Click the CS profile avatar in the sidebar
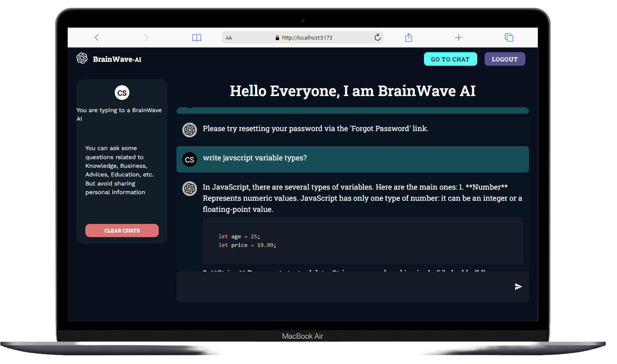The width and height of the screenshot is (617, 364). [122, 93]
